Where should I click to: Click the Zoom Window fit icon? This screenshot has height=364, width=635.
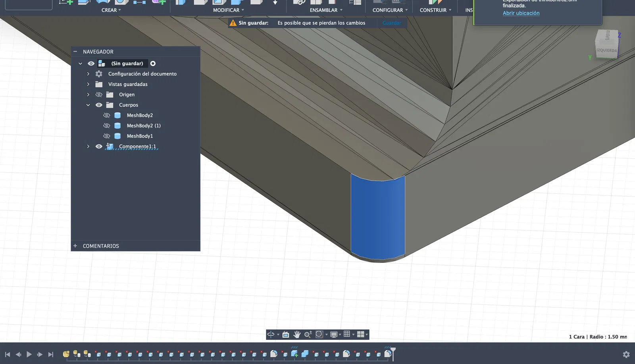(319, 335)
